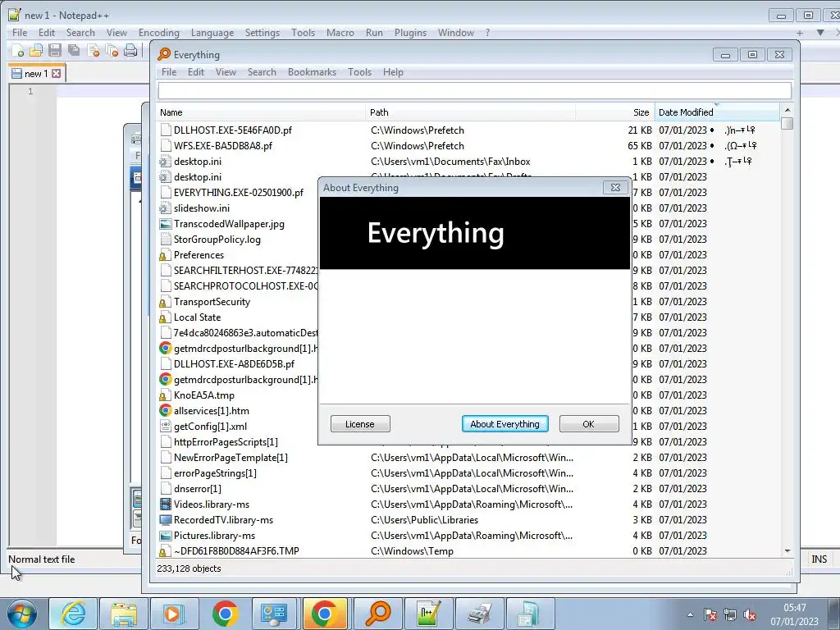Viewport: 840px width, 630px height.
Task: Select the new 1 document tab
Action: 36,73
